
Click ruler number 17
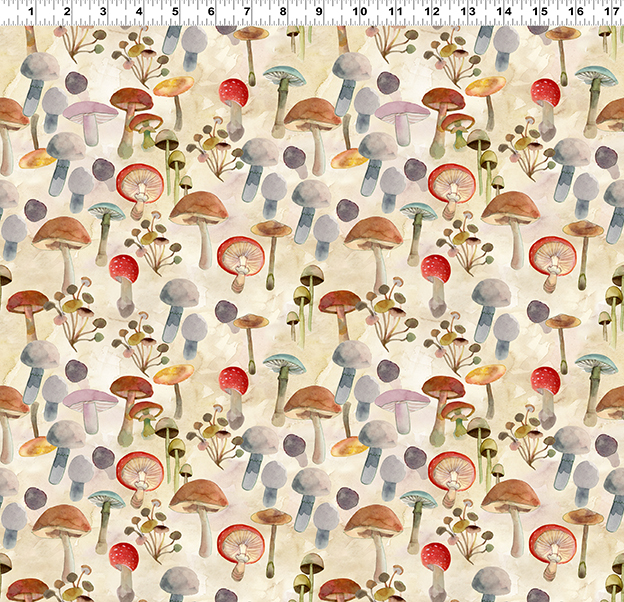point(612,12)
